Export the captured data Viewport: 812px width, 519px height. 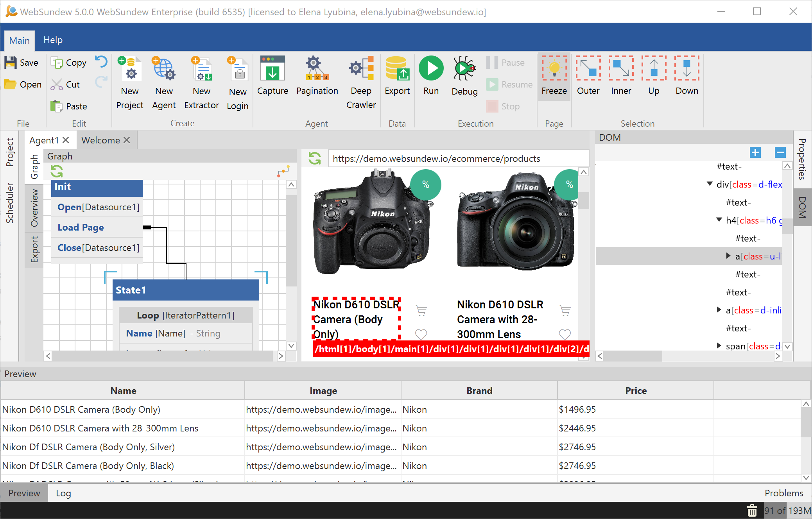(x=397, y=76)
